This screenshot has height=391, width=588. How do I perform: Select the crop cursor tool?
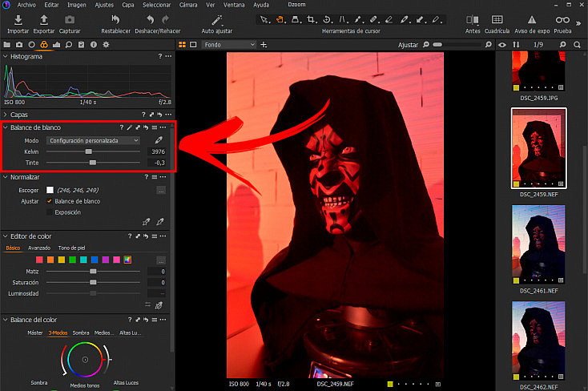pyautogui.click(x=311, y=19)
